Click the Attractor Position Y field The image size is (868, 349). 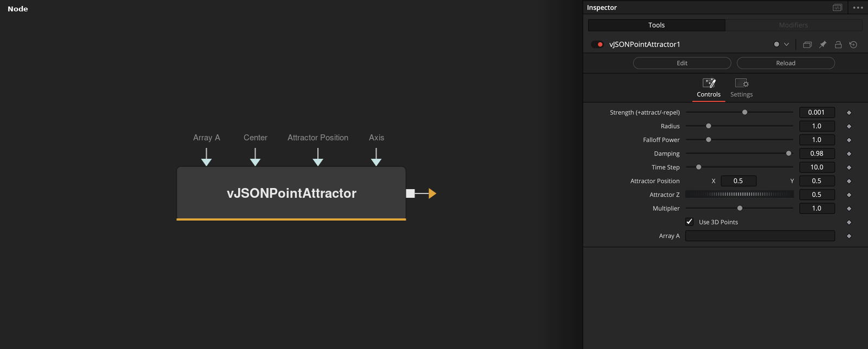(x=817, y=181)
